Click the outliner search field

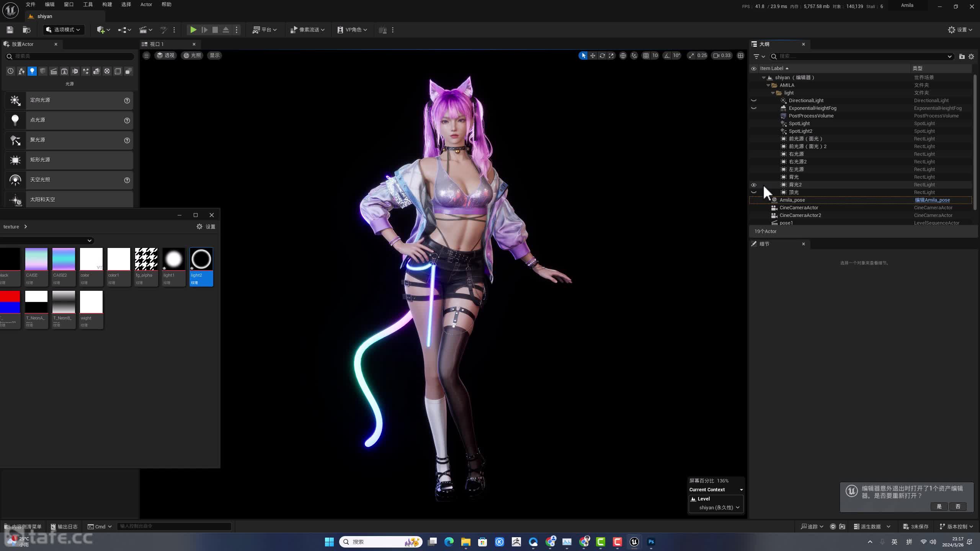tap(861, 57)
